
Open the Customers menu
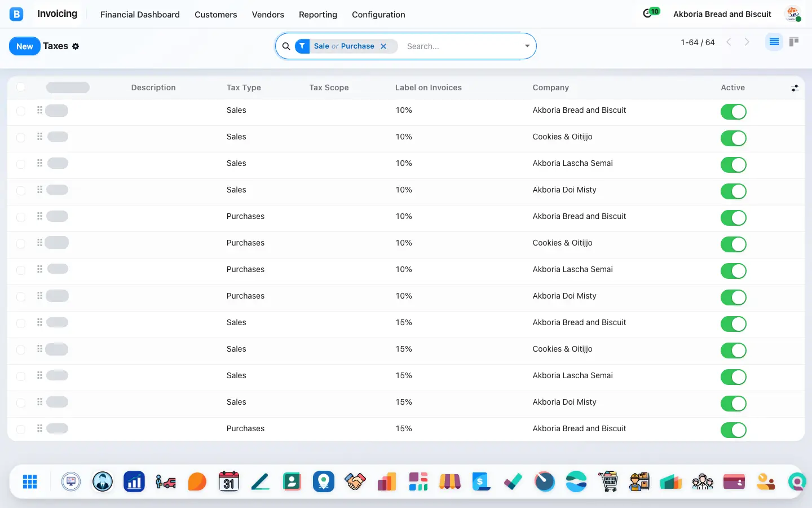pos(216,15)
